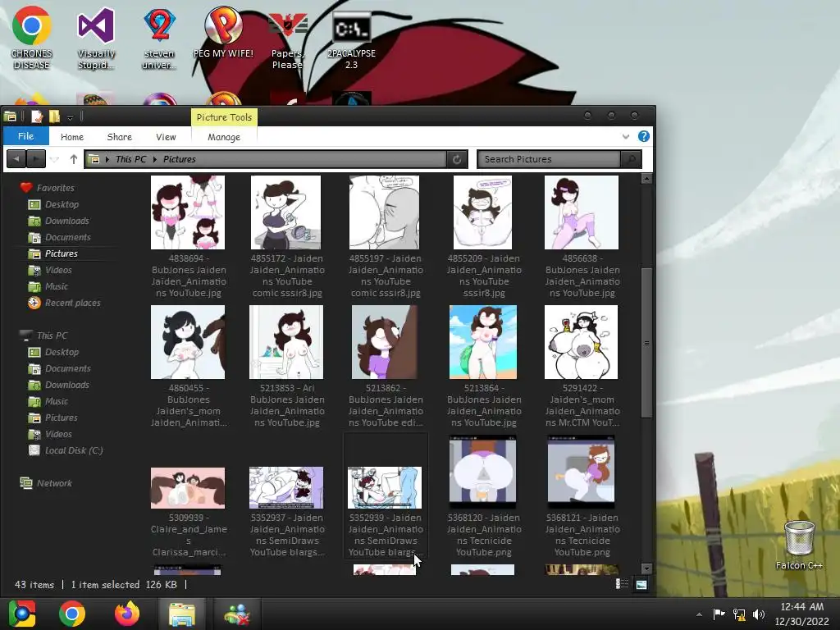This screenshot has height=630, width=840.
Task: Click the Search Pictures field
Action: 549,159
